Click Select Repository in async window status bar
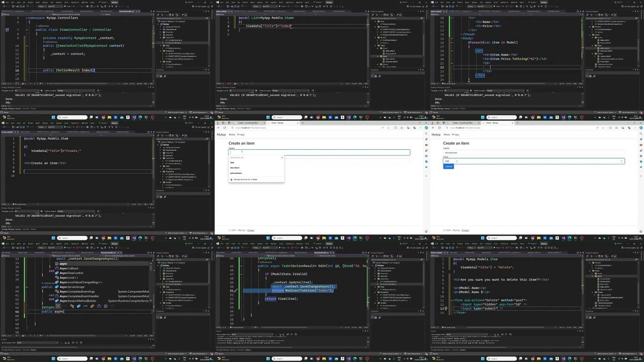Image resolution: width=644 pixels, height=362 pixels. pyautogui.click(x=198, y=354)
